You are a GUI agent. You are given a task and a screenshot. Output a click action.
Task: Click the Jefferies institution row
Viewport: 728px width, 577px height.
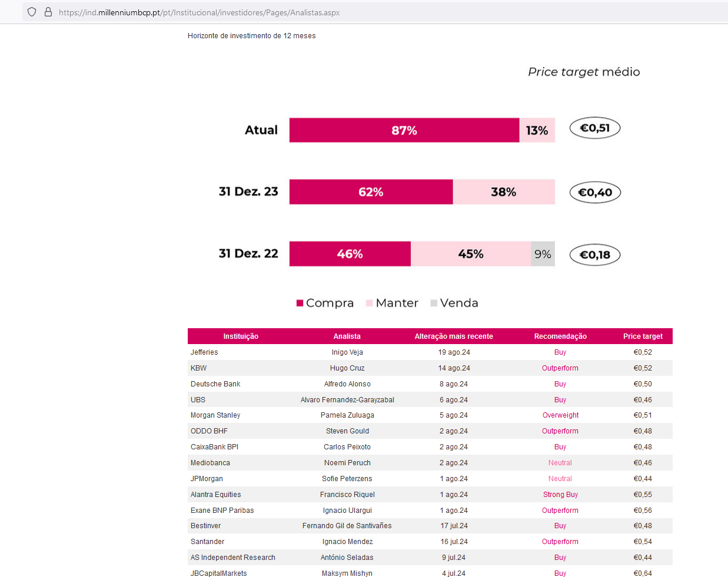coord(204,352)
